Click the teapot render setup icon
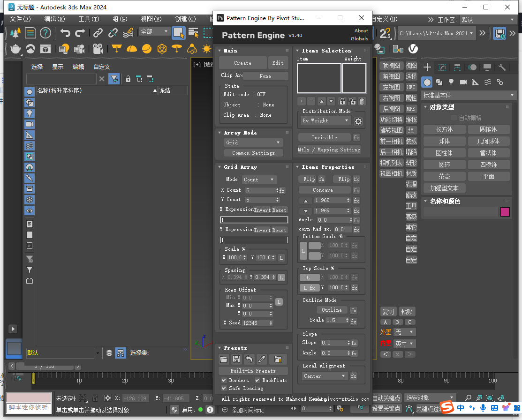The image size is (522, 420). [x=15, y=49]
